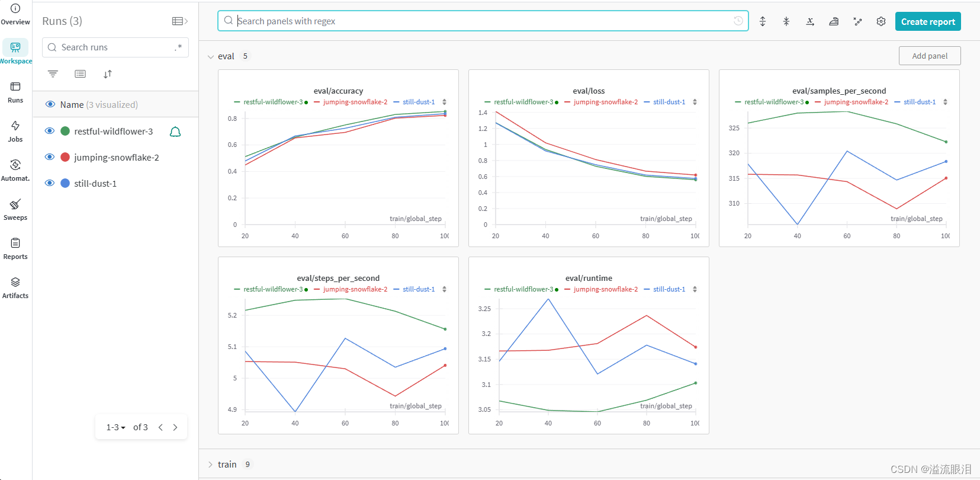The image size is (980, 480).
Task: Click the Add panel button
Action: pyautogui.click(x=930, y=56)
